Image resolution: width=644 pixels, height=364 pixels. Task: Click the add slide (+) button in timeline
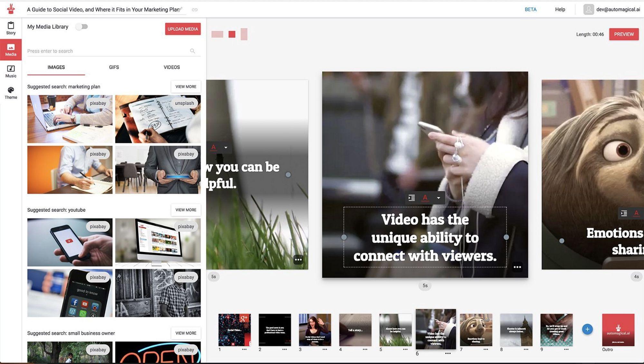tap(587, 329)
